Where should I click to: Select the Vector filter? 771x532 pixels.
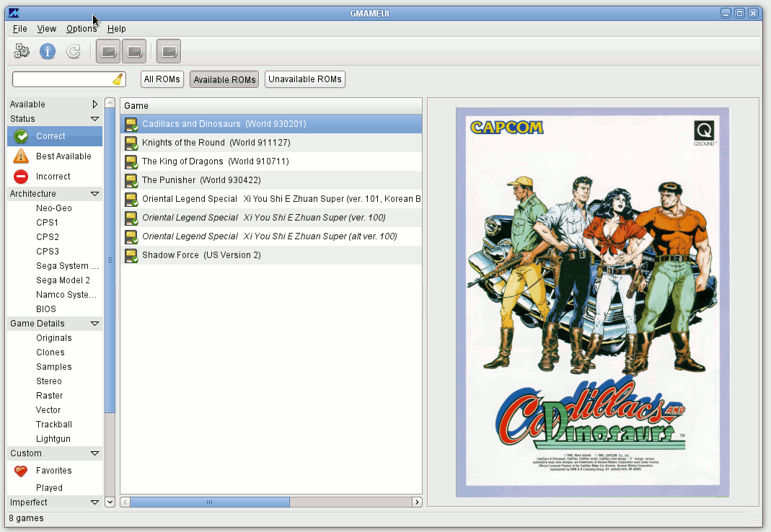pos(55,410)
